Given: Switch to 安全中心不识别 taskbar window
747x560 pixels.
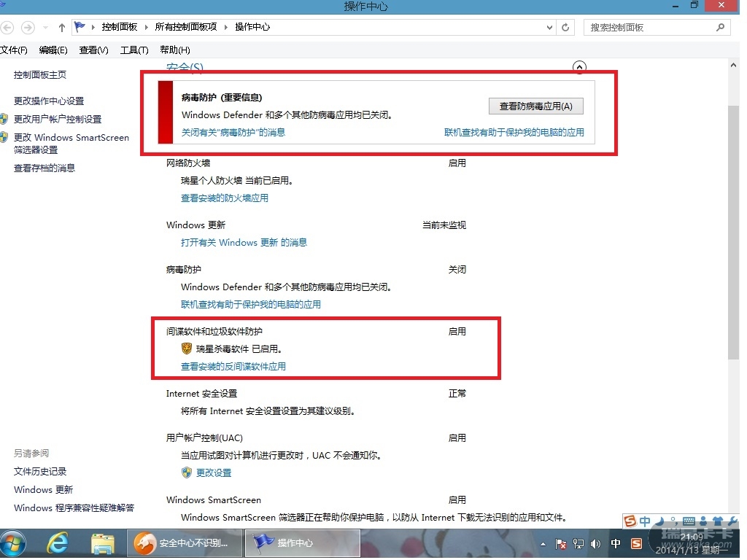Looking at the screenshot, I should pos(185,543).
